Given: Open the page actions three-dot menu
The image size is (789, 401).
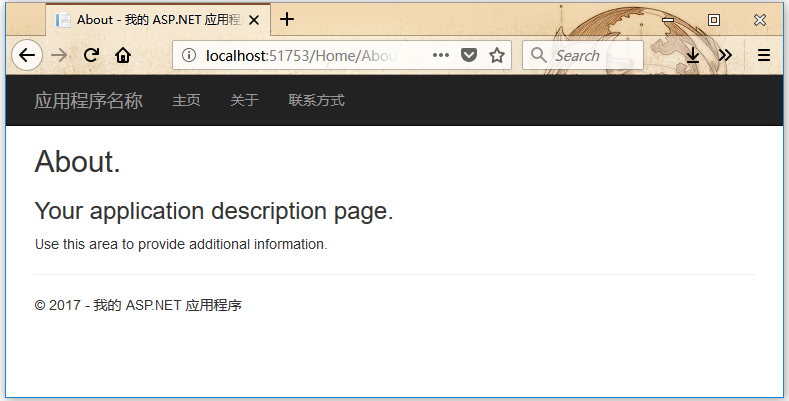Looking at the screenshot, I should 441,56.
